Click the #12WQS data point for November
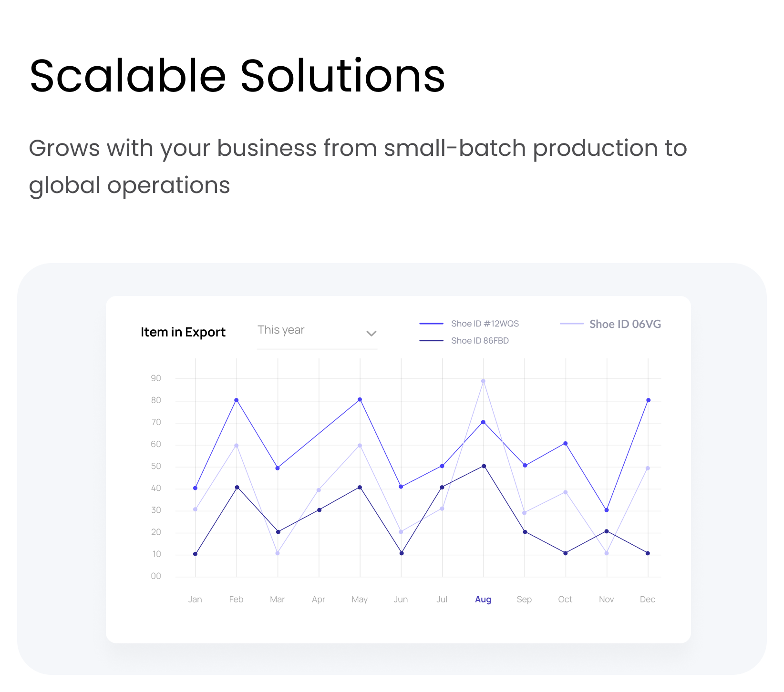784x692 pixels. [607, 510]
